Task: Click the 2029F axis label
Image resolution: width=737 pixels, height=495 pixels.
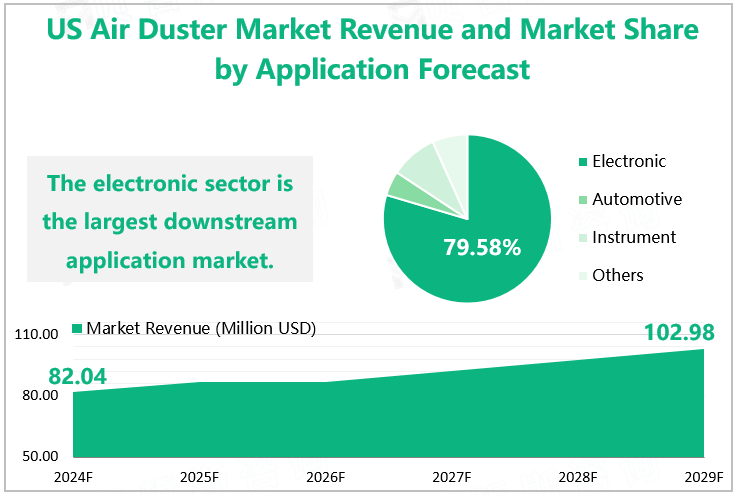Action: tap(704, 477)
